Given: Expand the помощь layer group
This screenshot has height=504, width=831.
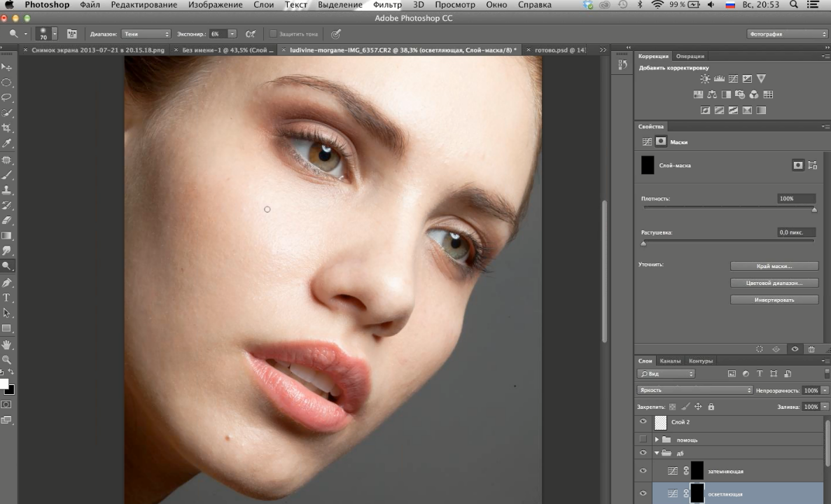Looking at the screenshot, I should pyautogui.click(x=657, y=440).
